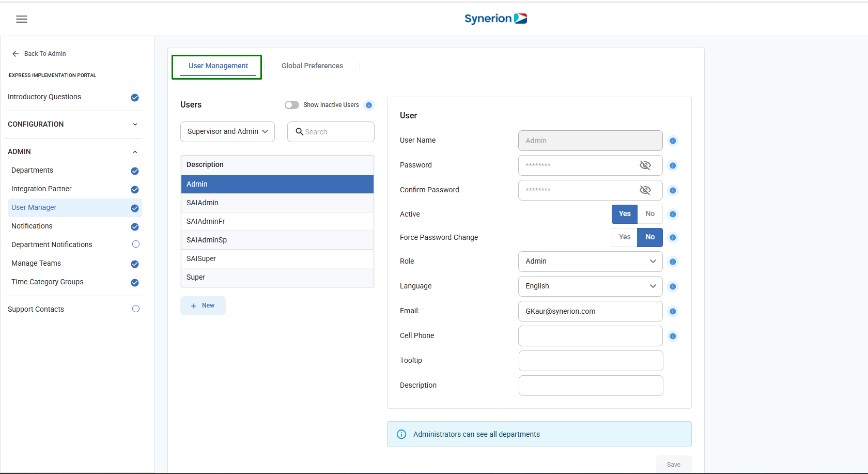This screenshot has width=868, height=474.
Task: Open the Role dropdown
Action: click(591, 262)
